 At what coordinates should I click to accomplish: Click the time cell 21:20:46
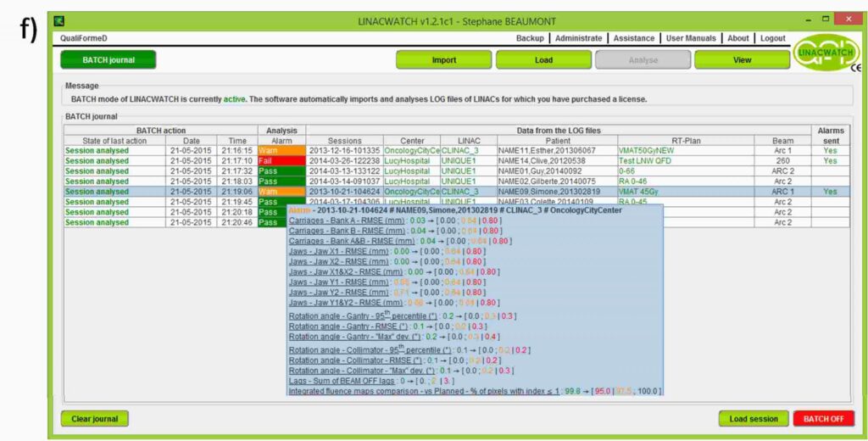pyautogui.click(x=237, y=222)
